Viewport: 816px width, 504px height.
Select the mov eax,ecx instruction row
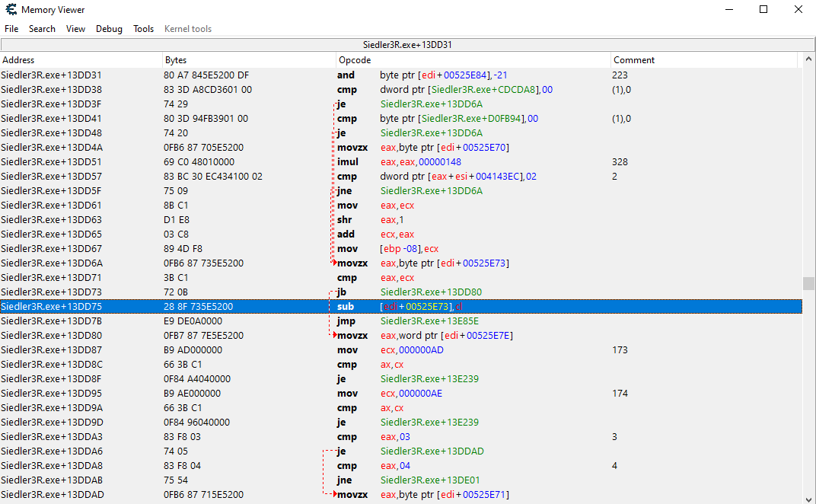(x=400, y=205)
